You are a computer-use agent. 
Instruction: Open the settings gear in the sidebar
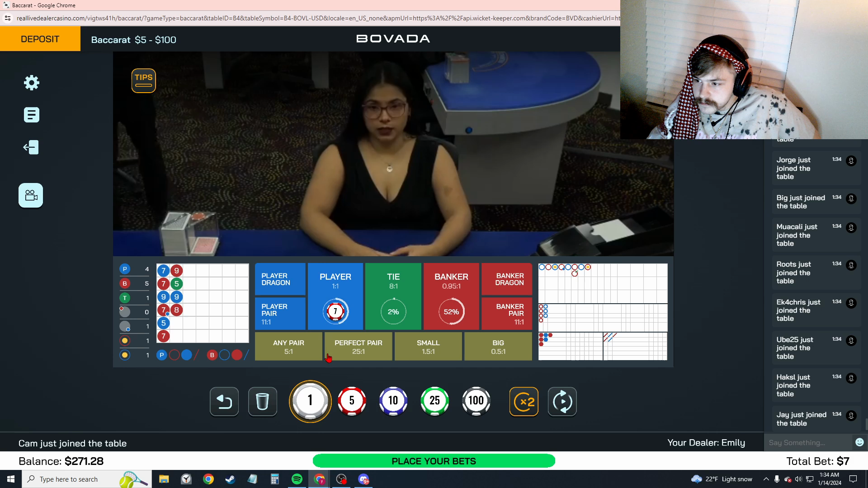coord(32,83)
